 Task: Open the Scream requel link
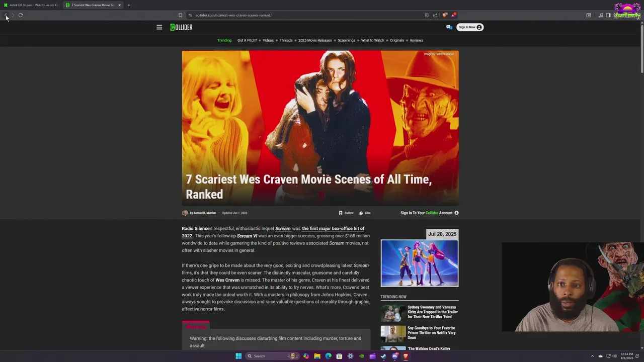(283, 229)
